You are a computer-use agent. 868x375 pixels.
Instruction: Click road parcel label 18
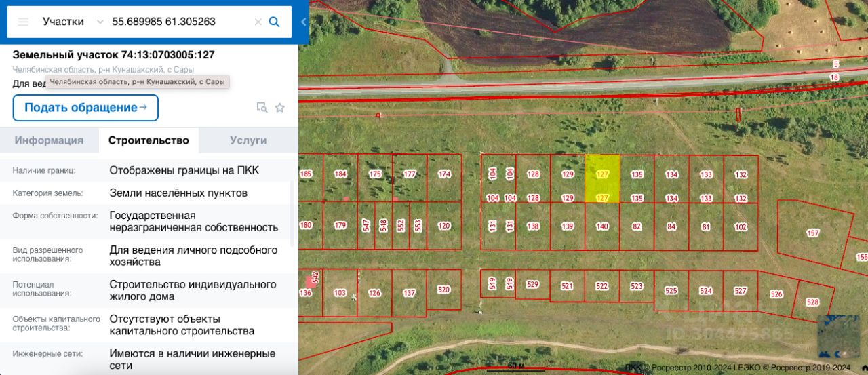[x=835, y=77]
